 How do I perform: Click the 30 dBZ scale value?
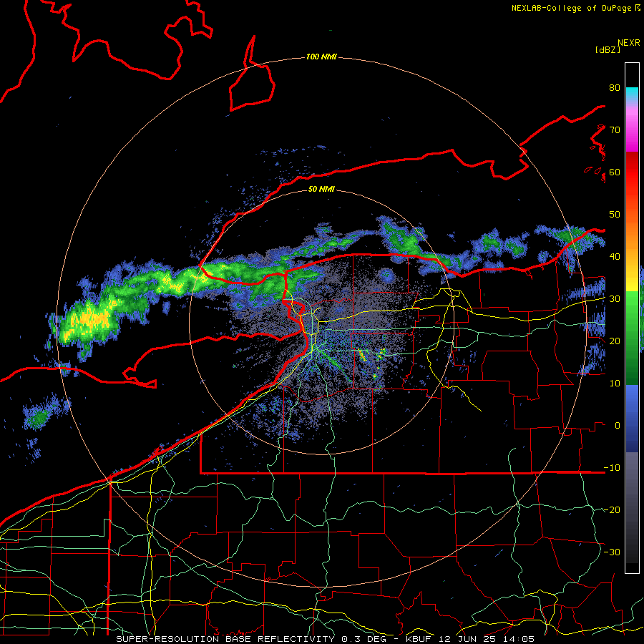coord(615,298)
